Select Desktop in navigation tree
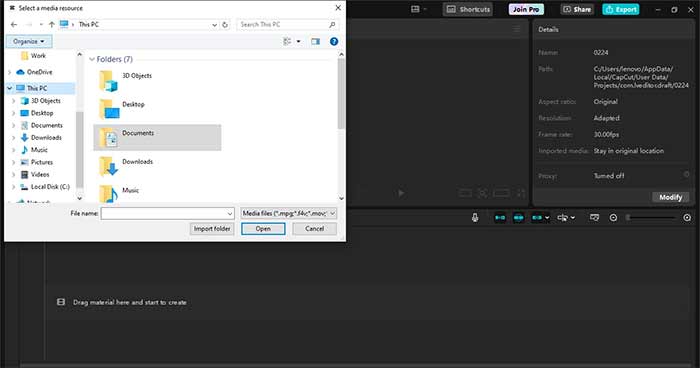The height and width of the screenshot is (368, 700). coord(37,113)
